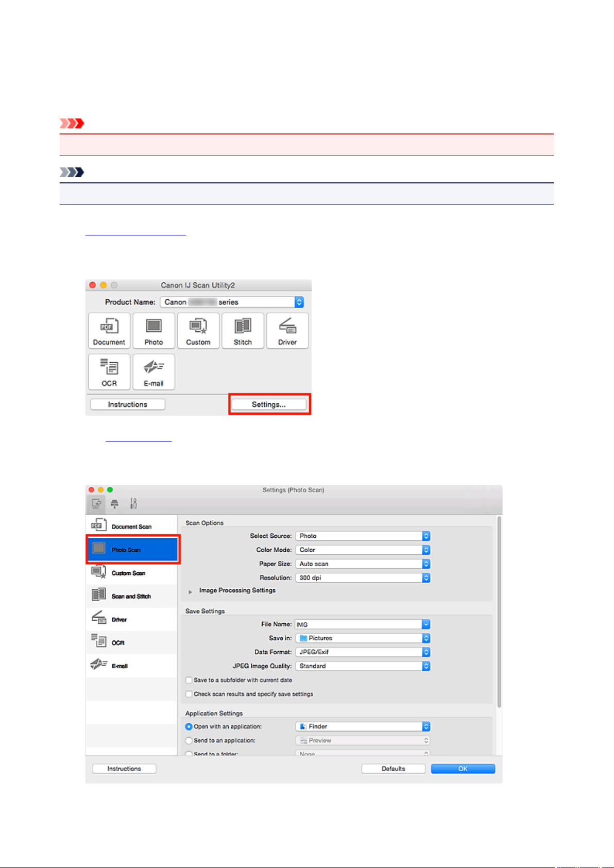The width and height of the screenshot is (614, 868).
Task: Click the E-mail icon in Scan Utility2 window
Action: (x=153, y=371)
